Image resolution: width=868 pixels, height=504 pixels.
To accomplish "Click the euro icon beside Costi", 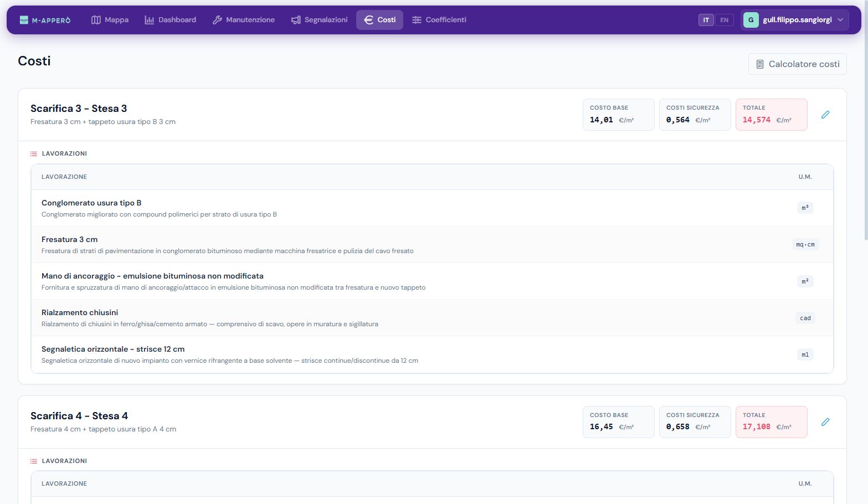I will tap(368, 20).
